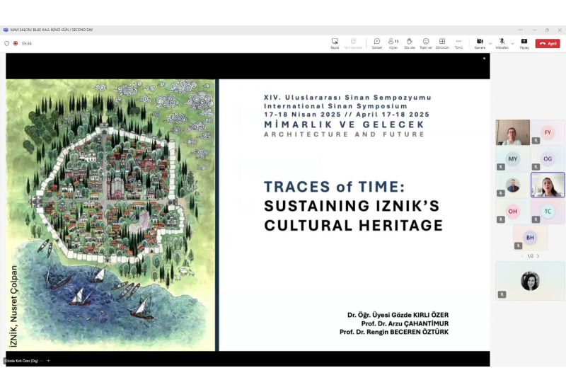The image size is (566, 392).
Task: Open the Tümü more actions menu
Action: tap(458, 43)
